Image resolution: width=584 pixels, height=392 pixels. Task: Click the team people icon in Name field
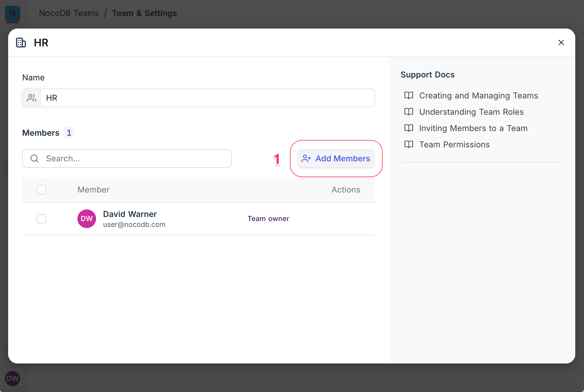(31, 98)
